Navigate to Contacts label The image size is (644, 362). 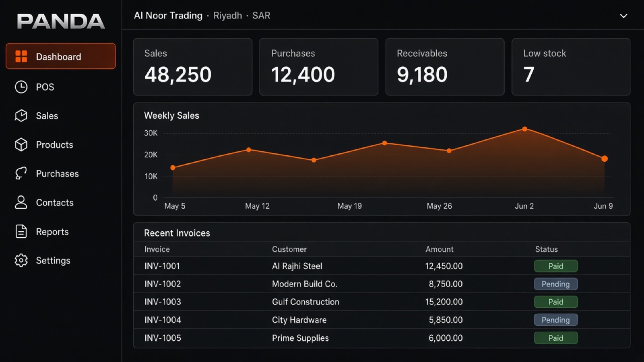(x=55, y=203)
